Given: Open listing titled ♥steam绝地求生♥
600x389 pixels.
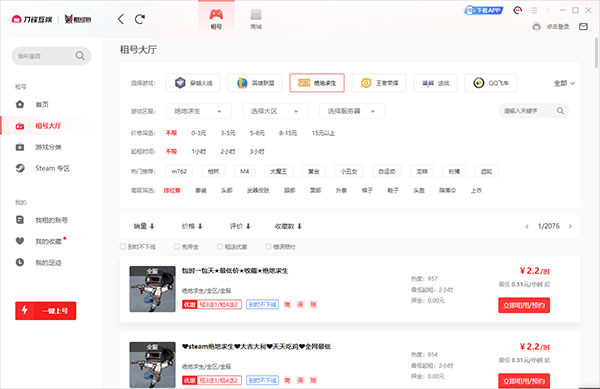Looking at the screenshot, I should [256, 347].
